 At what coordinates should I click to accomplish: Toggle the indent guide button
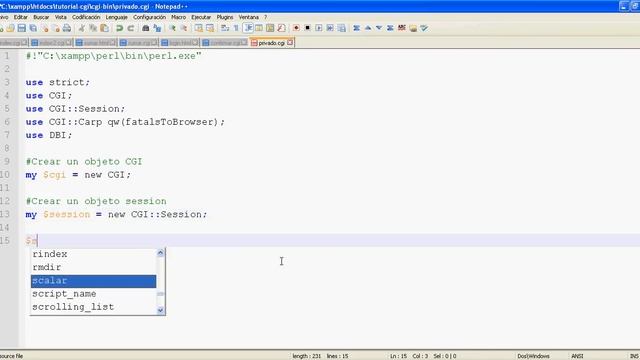tap(248, 28)
